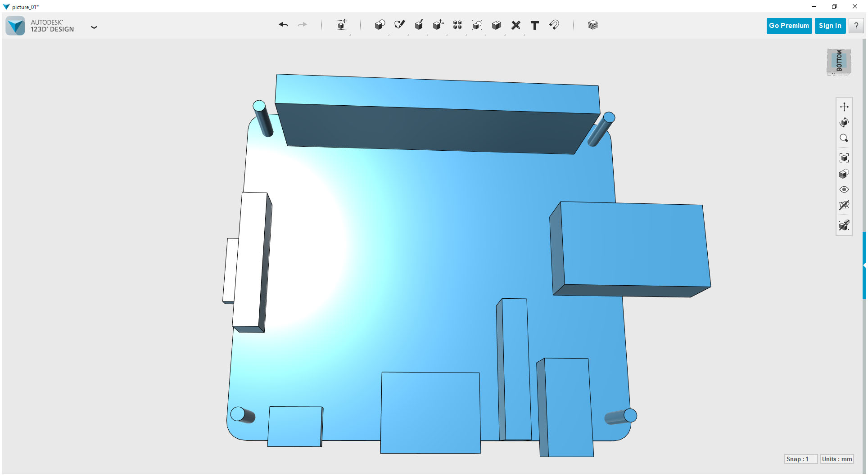The image size is (868, 476).
Task: Select the Pattern tool
Action: [457, 25]
